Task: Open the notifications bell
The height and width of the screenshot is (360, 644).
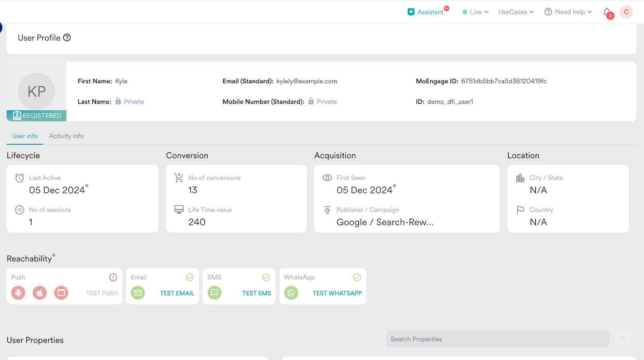Action: pos(607,12)
